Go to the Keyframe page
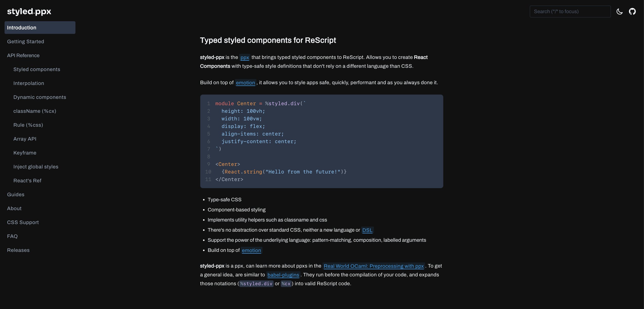Image resolution: width=644 pixels, height=309 pixels. (x=25, y=153)
